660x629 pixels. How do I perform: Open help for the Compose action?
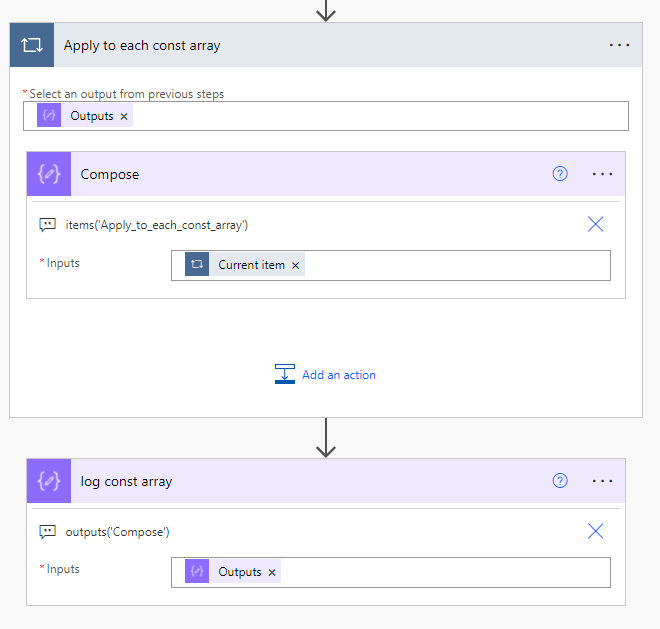tap(560, 174)
